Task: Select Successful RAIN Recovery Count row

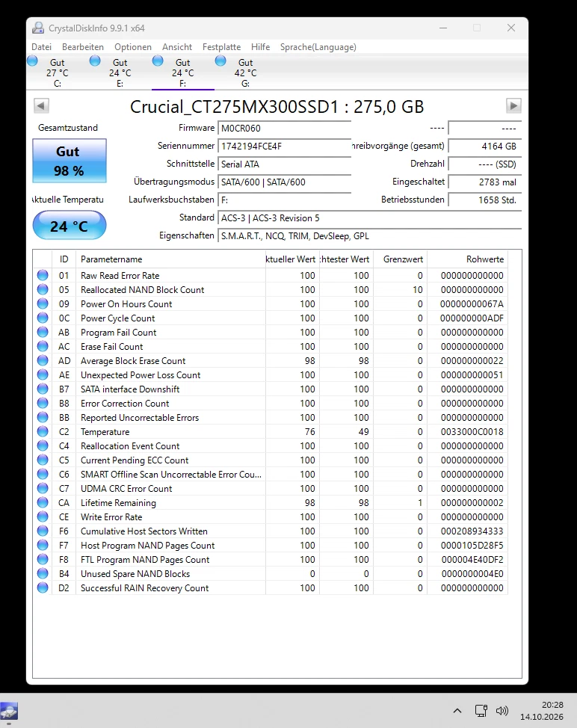Action: click(x=270, y=587)
